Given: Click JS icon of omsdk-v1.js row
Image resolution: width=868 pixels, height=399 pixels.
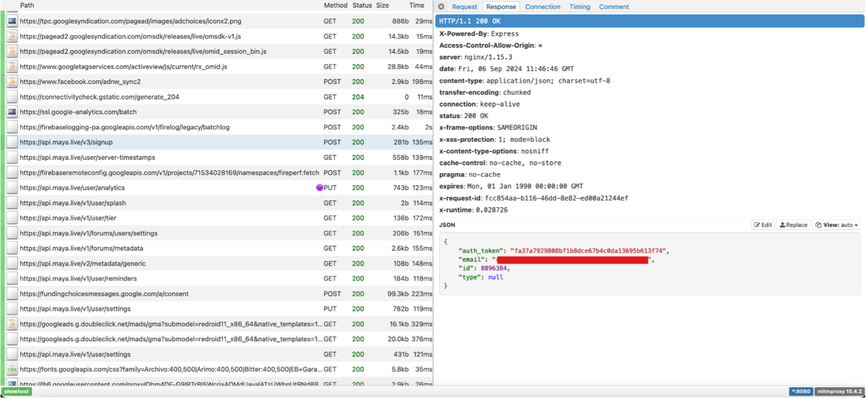Looking at the screenshot, I should [12, 37].
